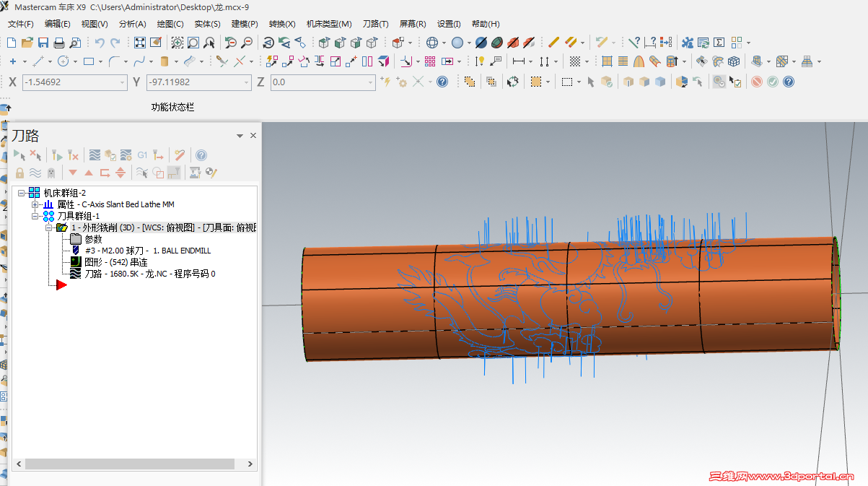Viewport: 868px width, 486px height.
Task: Regenerate all selected operations
Action: click(56, 155)
